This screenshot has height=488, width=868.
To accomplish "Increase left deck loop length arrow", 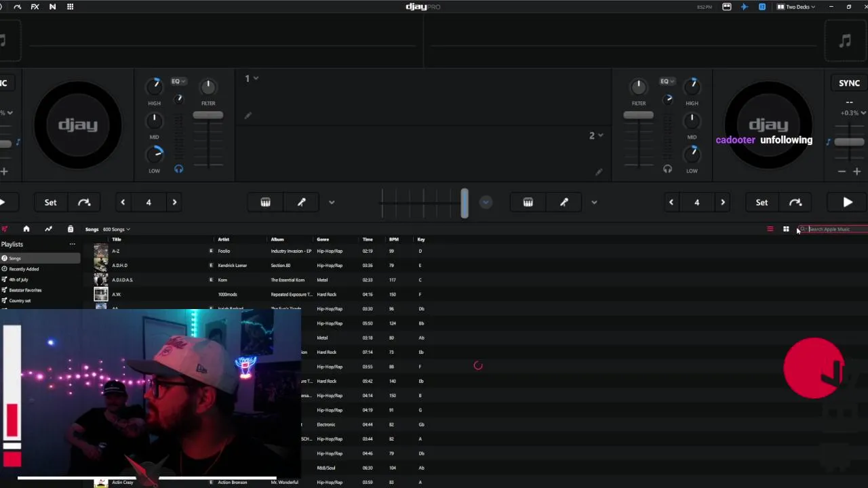I will pyautogui.click(x=174, y=202).
